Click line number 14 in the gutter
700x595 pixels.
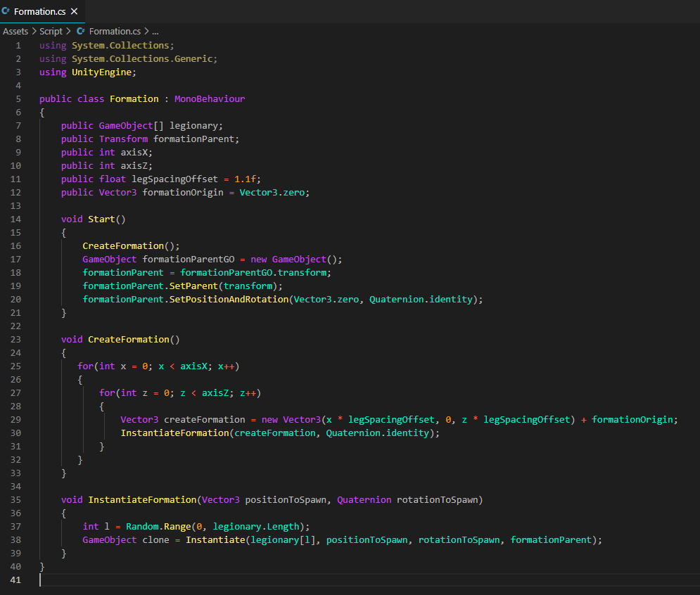coord(15,219)
